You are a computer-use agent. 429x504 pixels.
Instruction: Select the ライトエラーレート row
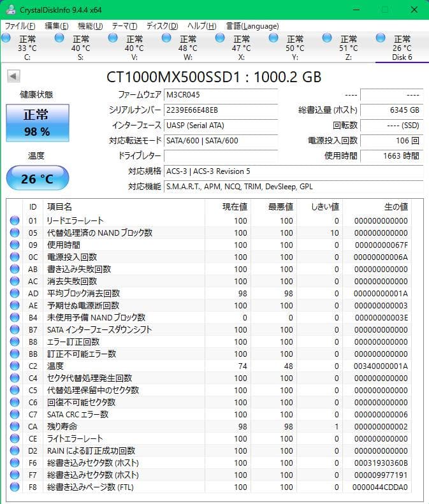click(x=210, y=438)
